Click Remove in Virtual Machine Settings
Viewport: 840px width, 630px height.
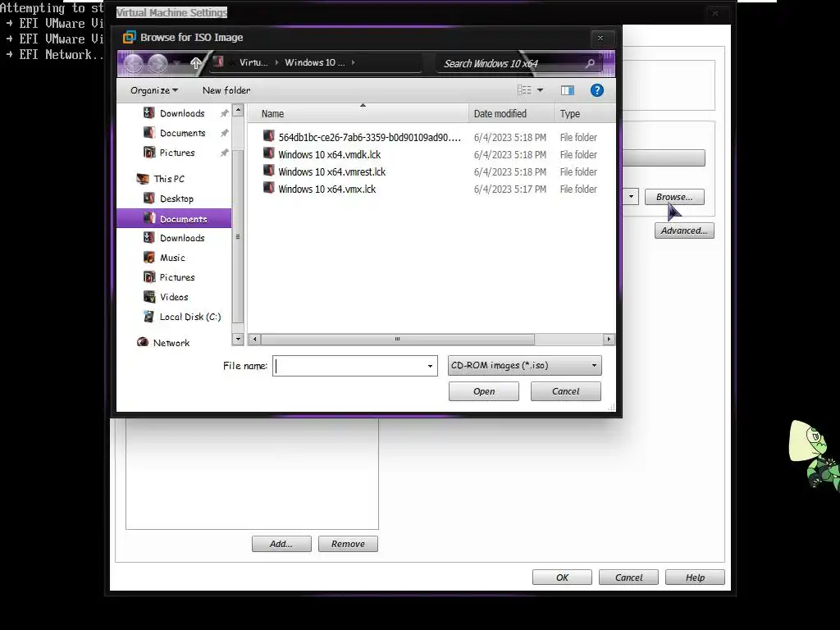click(348, 544)
